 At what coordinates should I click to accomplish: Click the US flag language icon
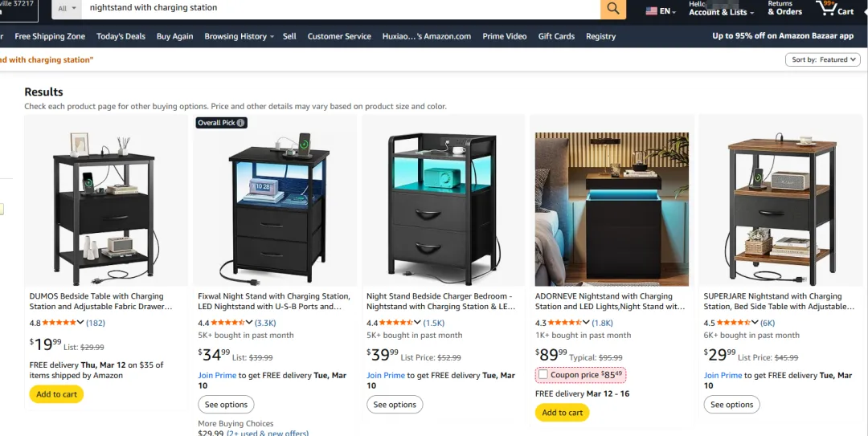coord(652,11)
